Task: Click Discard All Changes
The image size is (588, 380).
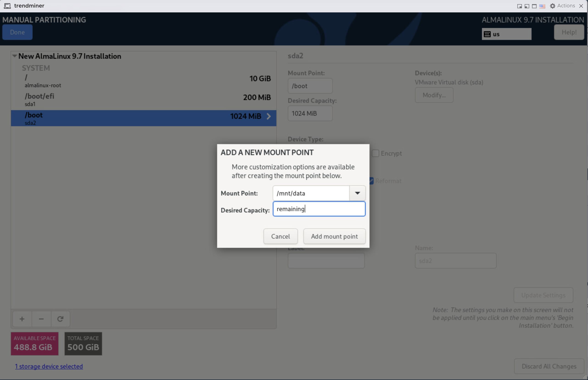Action: [549, 366]
